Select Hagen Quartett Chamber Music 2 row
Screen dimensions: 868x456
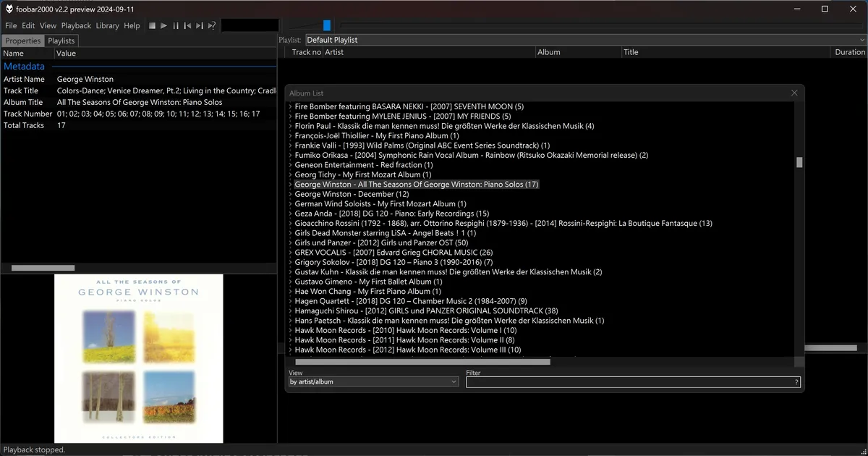coord(411,301)
